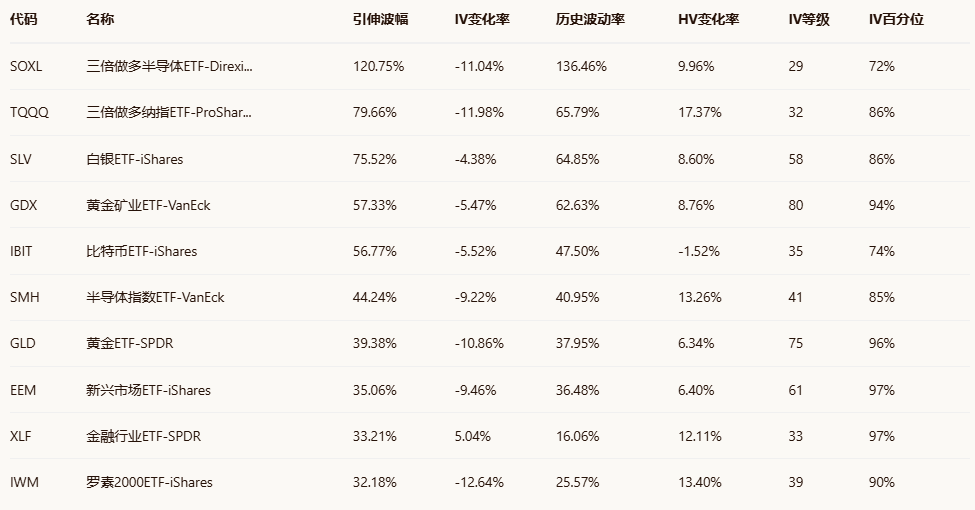This screenshot has width=975, height=510.
Task: Select 罗素2000ETF-iShares name
Action: [x=150, y=482]
